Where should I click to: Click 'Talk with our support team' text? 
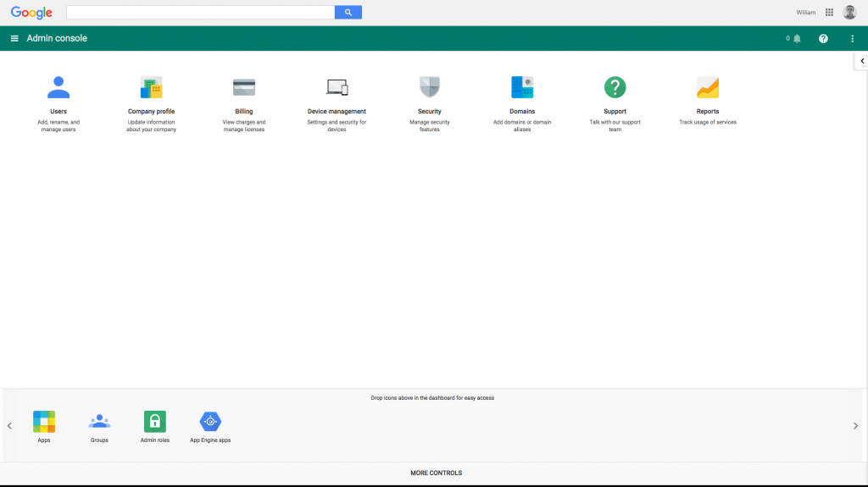[615, 125]
